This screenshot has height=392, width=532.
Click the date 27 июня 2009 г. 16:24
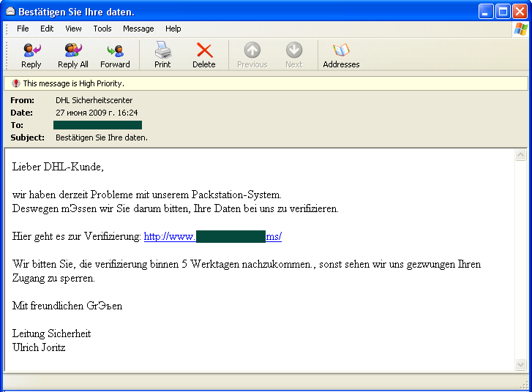(97, 113)
